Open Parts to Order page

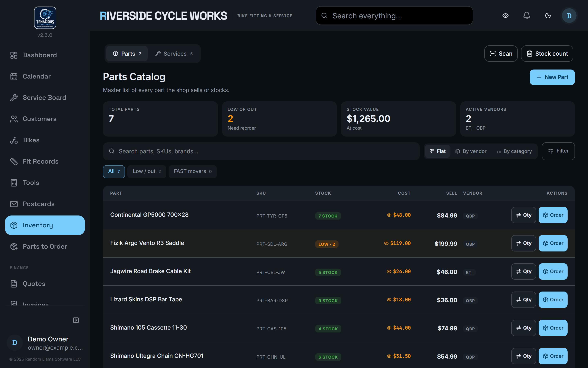click(x=45, y=246)
